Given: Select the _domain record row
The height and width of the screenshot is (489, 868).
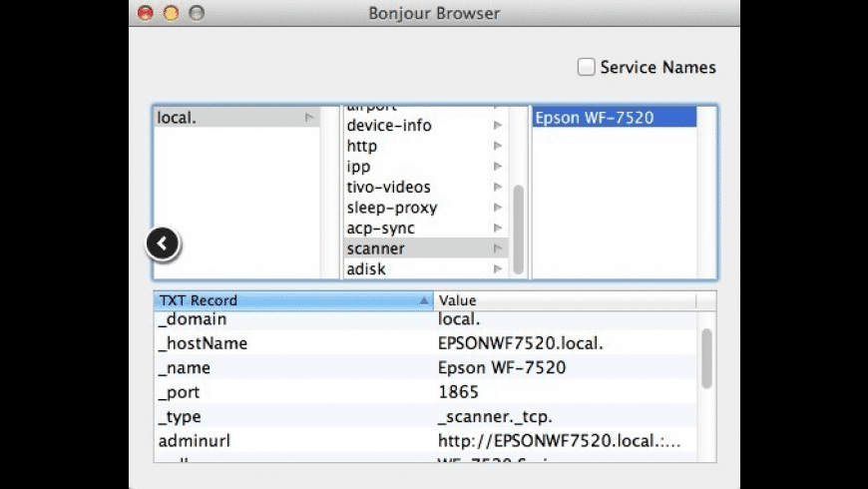Looking at the screenshot, I should [425, 319].
